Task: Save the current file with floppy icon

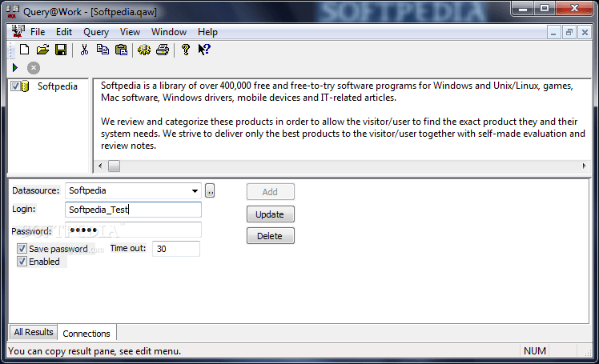Action: tap(61, 50)
